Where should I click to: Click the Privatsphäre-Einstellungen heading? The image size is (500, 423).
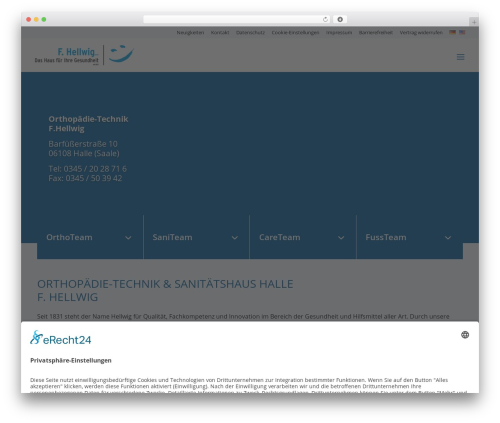click(x=71, y=360)
